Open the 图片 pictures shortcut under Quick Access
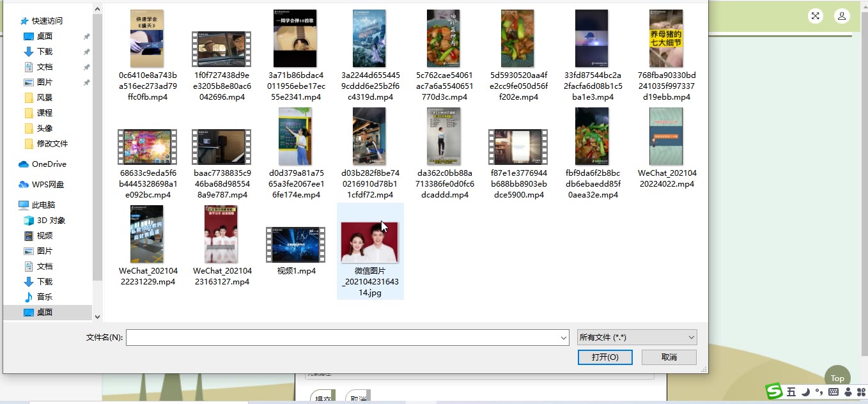 (38, 82)
